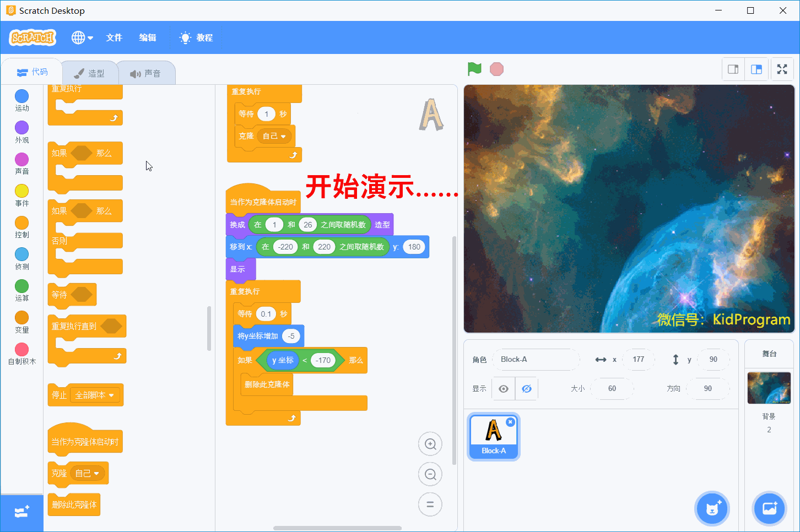Click the red stop button above the stage
The width and height of the screenshot is (800, 532).
click(496, 69)
